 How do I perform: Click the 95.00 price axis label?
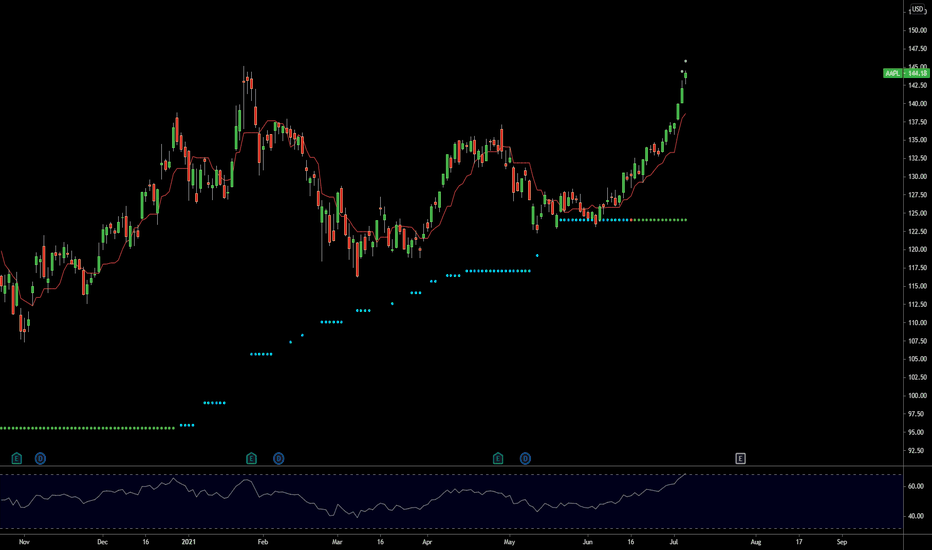[917, 432]
